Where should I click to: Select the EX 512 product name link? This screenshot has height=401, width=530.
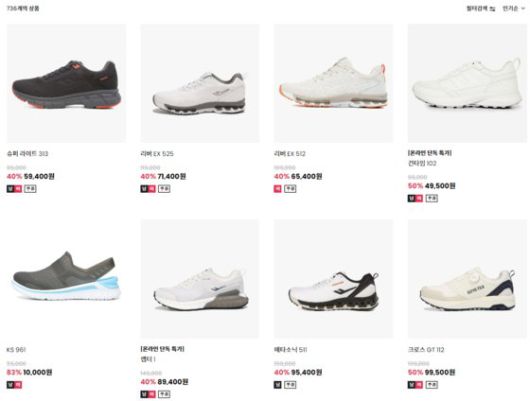pos(289,154)
